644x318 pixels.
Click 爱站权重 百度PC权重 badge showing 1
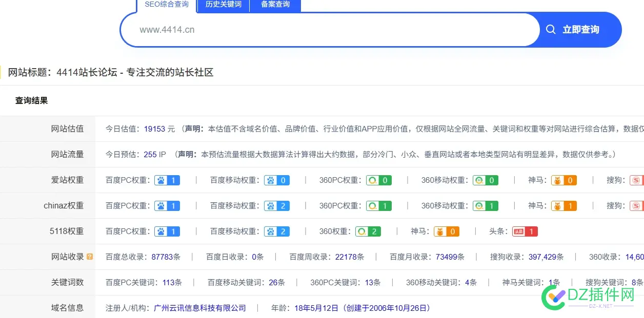tap(167, 180)
